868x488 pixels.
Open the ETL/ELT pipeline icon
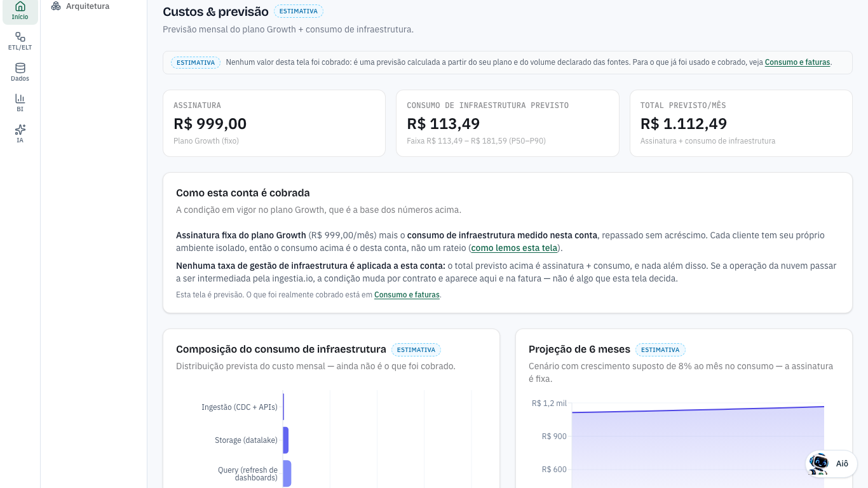[x=20, y=37]
